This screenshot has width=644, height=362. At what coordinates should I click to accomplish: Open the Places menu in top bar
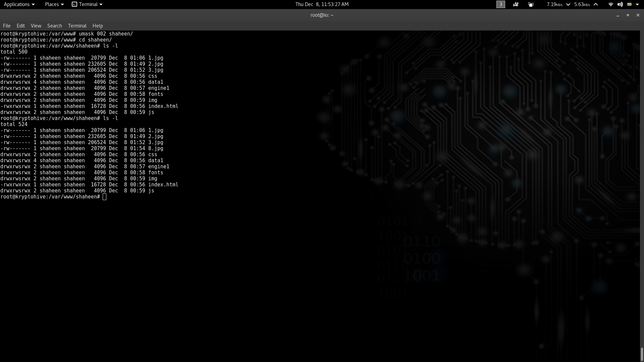pos(54,4)
